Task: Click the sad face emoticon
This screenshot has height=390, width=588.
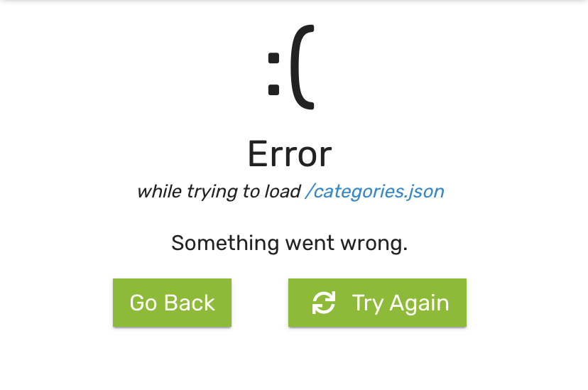Action: click(291, 67)
